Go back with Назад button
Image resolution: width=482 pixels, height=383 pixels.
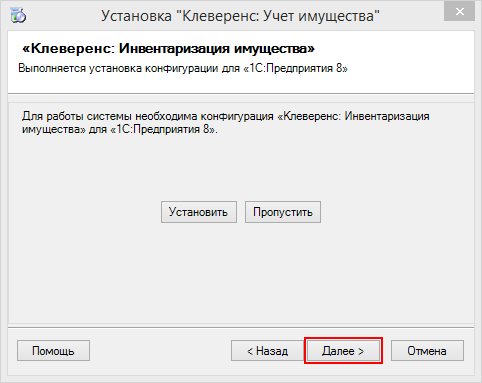[267, 350]
